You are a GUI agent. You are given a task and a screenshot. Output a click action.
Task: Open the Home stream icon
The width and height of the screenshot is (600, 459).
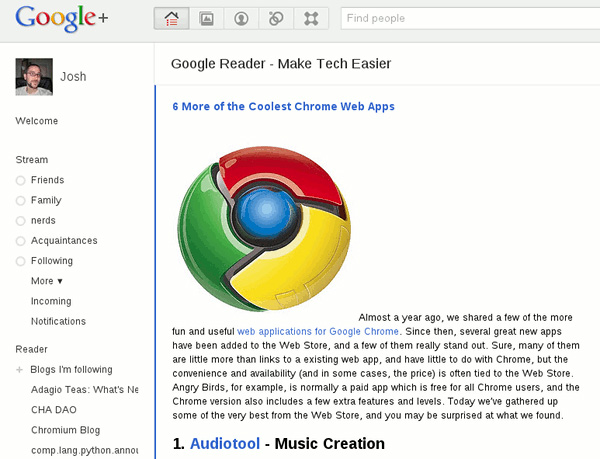tap(171, 18)
